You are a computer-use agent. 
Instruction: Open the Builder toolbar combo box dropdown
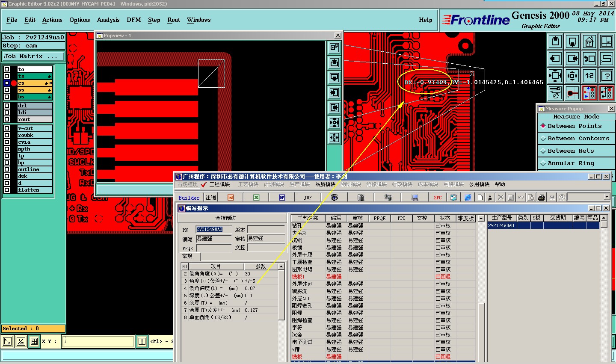607,197
